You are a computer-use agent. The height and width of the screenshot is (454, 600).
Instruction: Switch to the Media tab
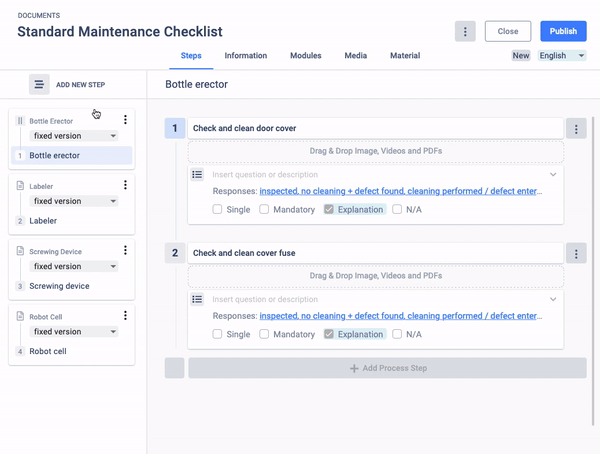coord(355,56)
